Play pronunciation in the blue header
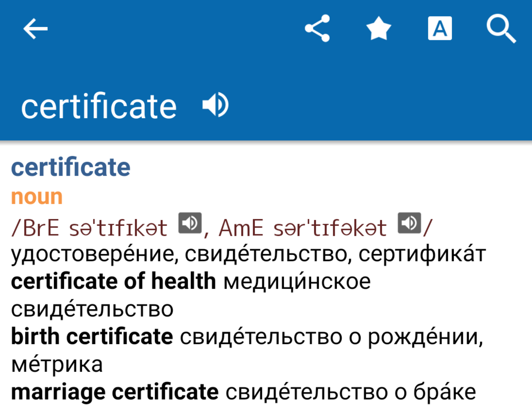 click(216, 105)
